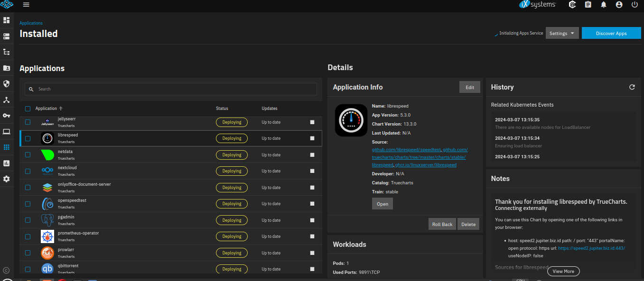Viewport: 644px width, 281px height.
Task: Click the Discover Apps button
Action: pos(611,33)
